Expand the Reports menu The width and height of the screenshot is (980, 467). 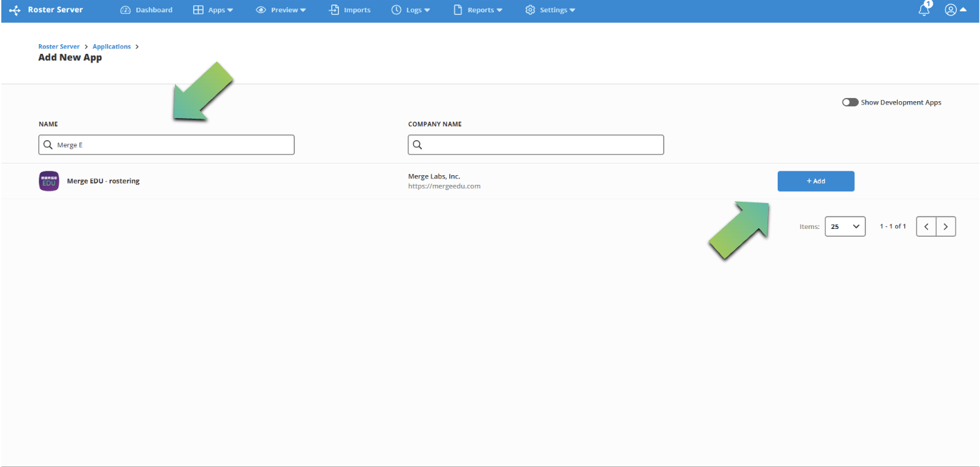point(478,10)
